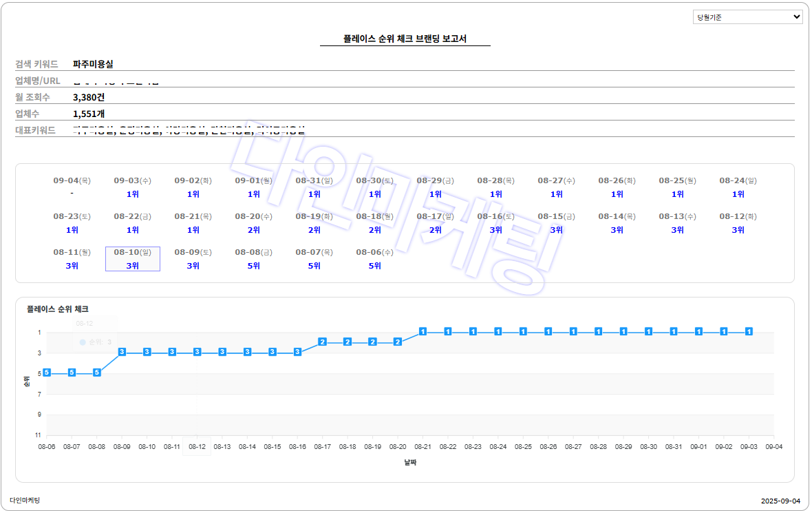Click chart marker 1 at 09-03
This screenshot has height=511, width=812.
point(749,331)
